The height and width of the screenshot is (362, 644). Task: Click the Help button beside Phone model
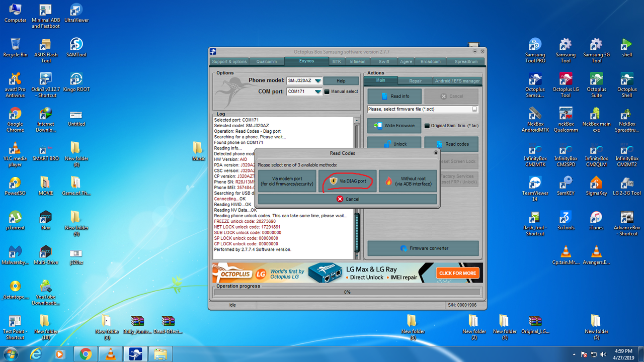pyautogui.click(x=341, y=81)
